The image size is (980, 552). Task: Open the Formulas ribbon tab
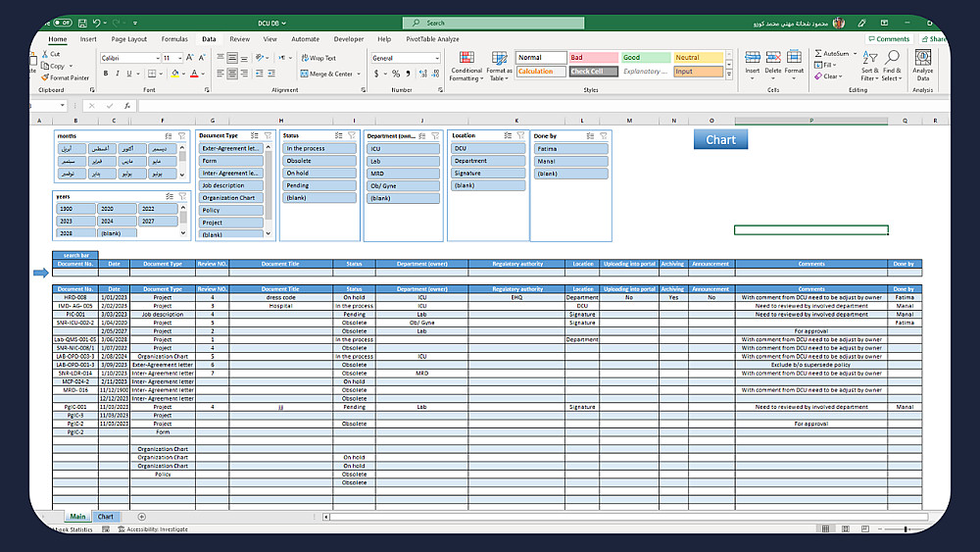(x=174, y=39)
